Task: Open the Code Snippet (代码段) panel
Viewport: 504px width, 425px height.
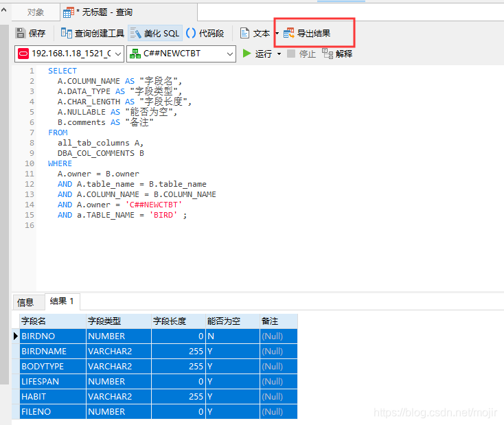Action: [205, 33]
